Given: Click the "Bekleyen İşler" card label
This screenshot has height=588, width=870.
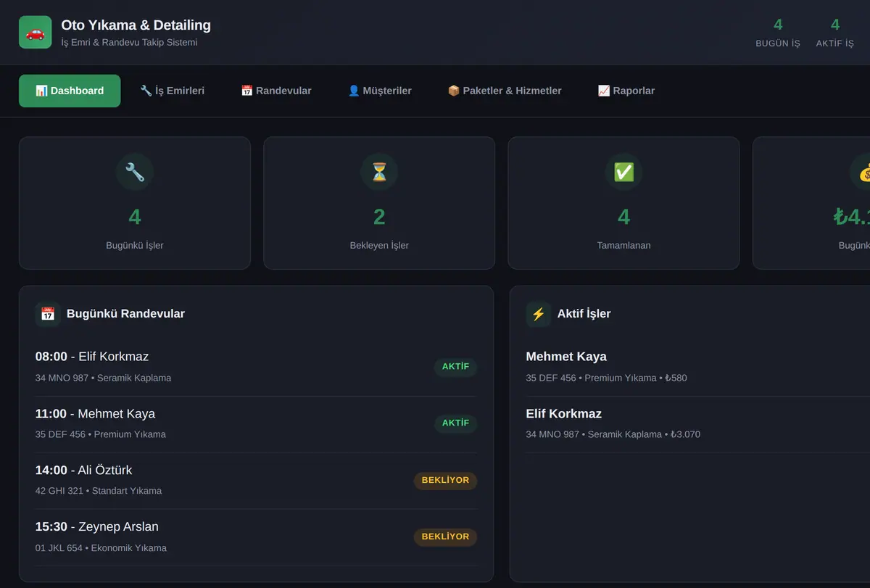Looking at the screenshot, I should point(379,246).
